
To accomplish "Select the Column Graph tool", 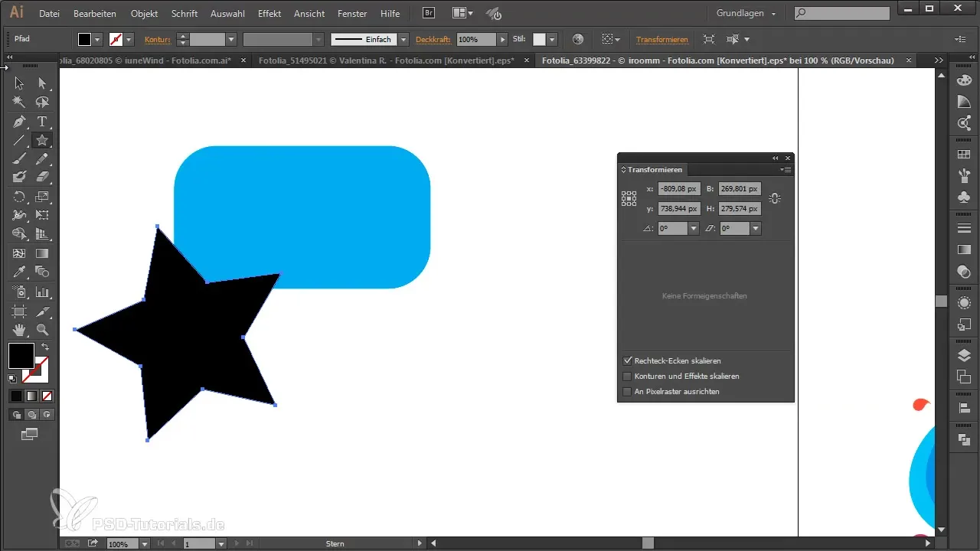I will coord(42,292).
